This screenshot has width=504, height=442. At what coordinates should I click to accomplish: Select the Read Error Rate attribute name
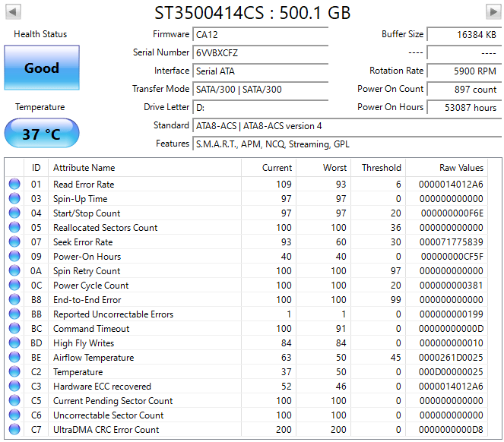pos(84,185)
